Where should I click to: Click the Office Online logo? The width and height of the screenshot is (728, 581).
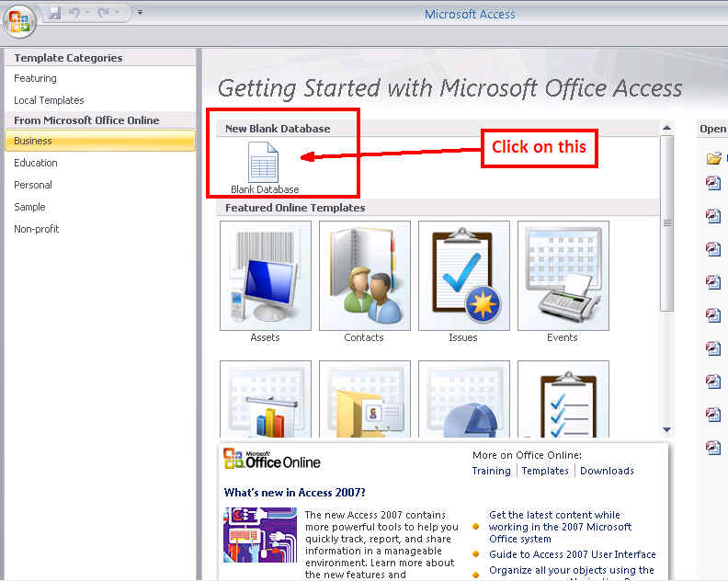point(271,459)
